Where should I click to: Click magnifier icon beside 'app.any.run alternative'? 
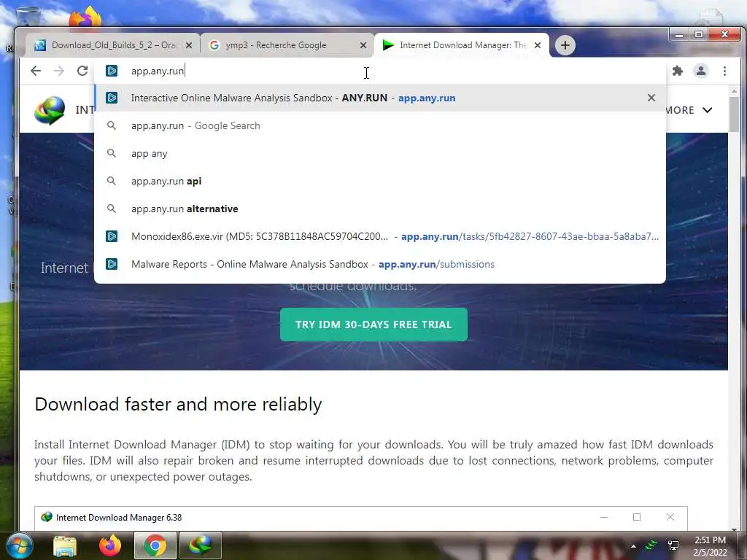click(x=111, y=209)
